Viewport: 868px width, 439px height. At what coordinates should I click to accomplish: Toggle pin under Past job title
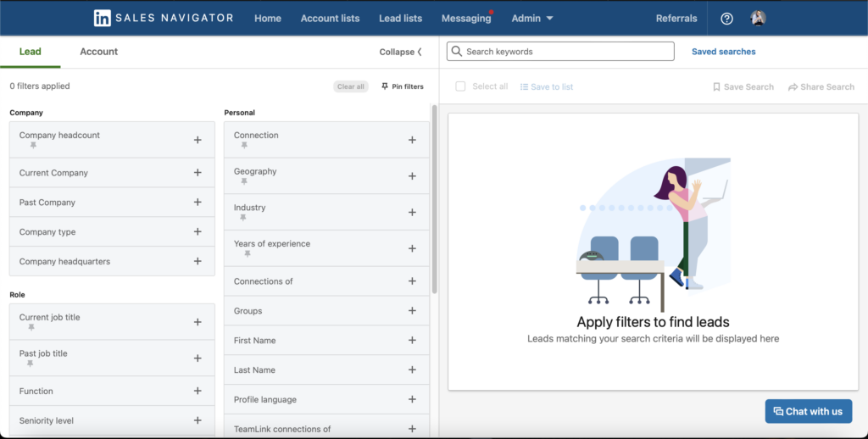coord(30,364)
